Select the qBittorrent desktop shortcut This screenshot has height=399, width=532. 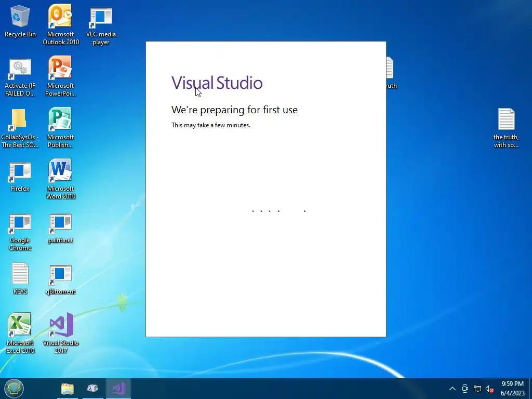click(60, 280)
